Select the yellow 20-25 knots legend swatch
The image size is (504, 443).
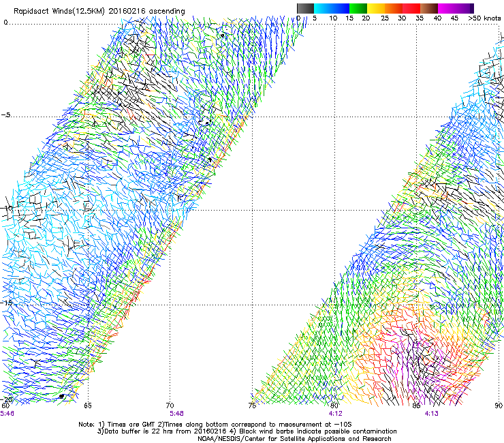(376, 8)
